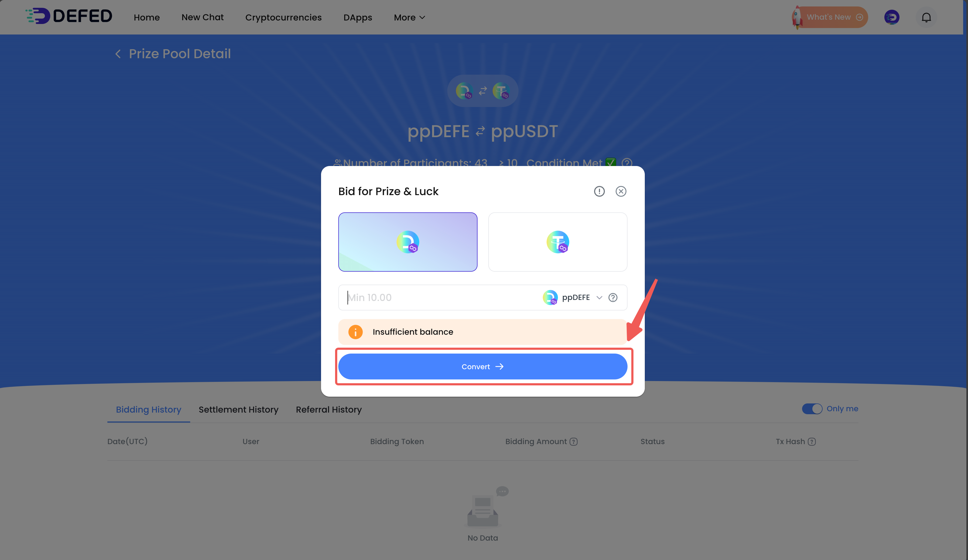The image size is (968, 560).
Task: Click the DEFED logo
Action: coord(69,16)
